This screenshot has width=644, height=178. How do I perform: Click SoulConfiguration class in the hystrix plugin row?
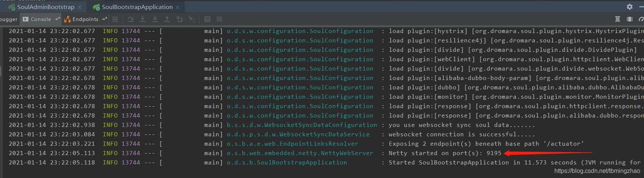click(300, 31)
